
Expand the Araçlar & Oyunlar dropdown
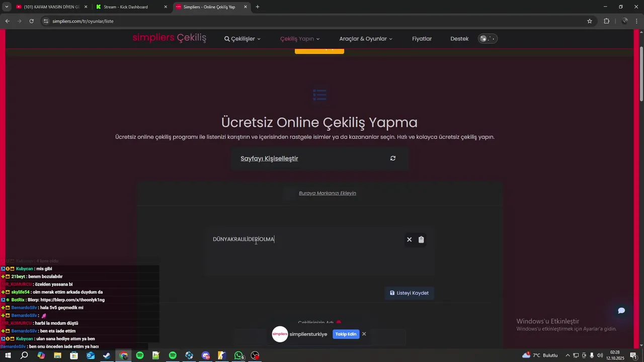[366, 39]
